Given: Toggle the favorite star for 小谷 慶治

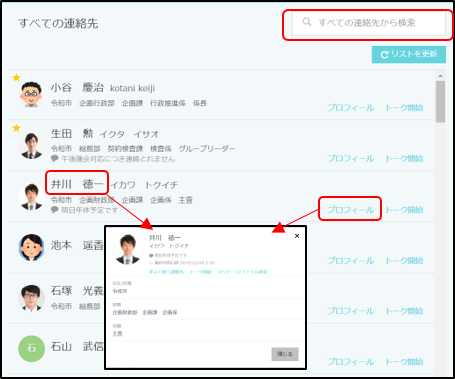Looking at the screenshot, I should 16,78.
